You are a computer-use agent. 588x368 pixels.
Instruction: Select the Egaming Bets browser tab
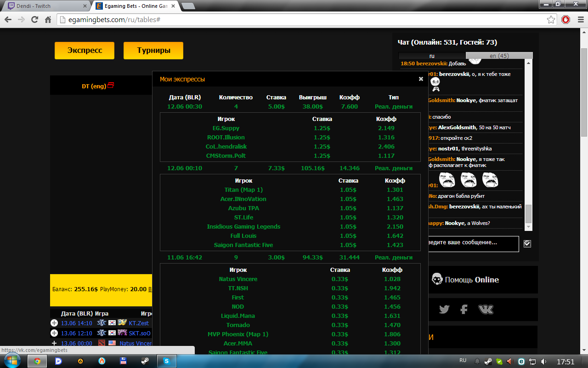click(136, 6)
